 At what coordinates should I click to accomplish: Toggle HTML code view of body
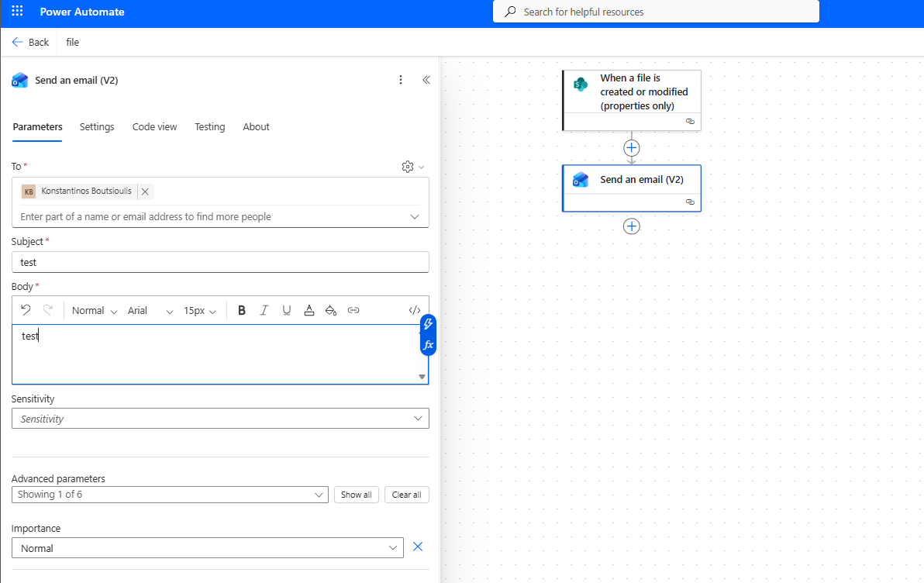coord(415,310)
